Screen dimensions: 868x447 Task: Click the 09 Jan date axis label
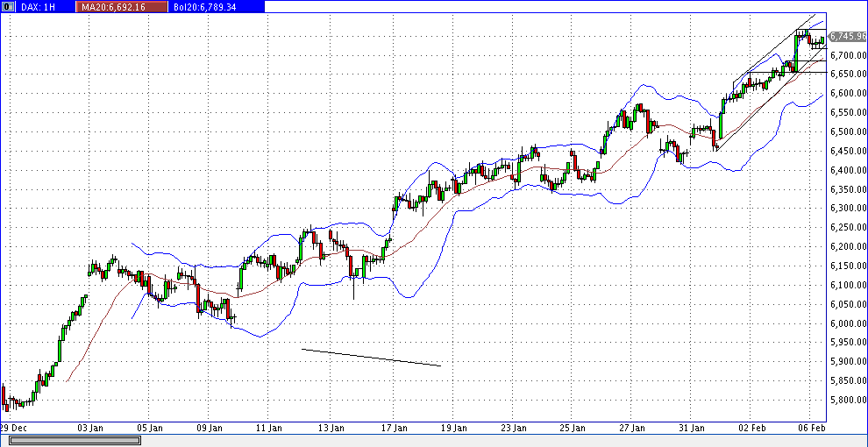click(209, 428)
